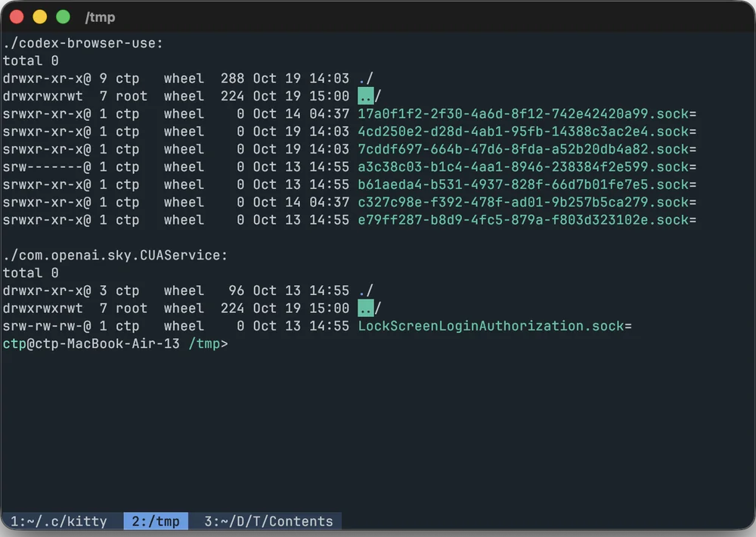Click LockScreenLoginAuthorization.sock filename
The height and width of the screenshot is (537, 756).
(x=491, y=326)
